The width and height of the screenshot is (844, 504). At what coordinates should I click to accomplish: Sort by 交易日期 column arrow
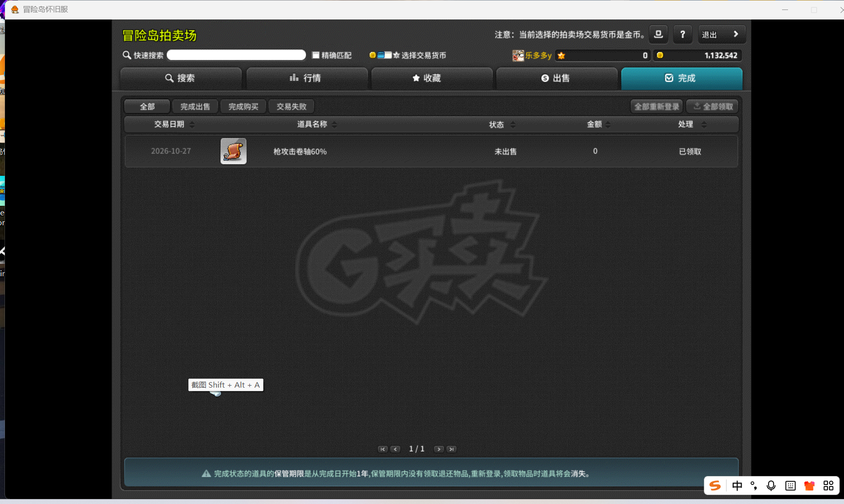click(x=192, y=124)
